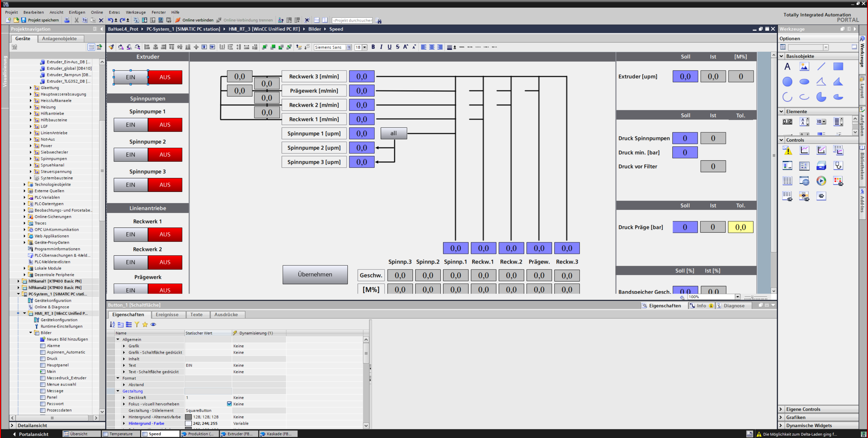Select the system diagnostics stethoscope control
Viewport: 868px width, 438px height.
pyautogui.click(x=838, y=166)
